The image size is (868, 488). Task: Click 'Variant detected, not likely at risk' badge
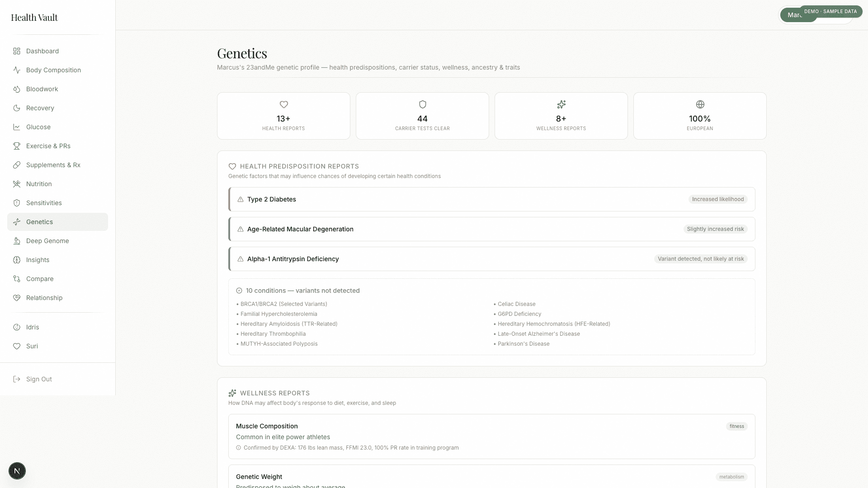(701, 259)
